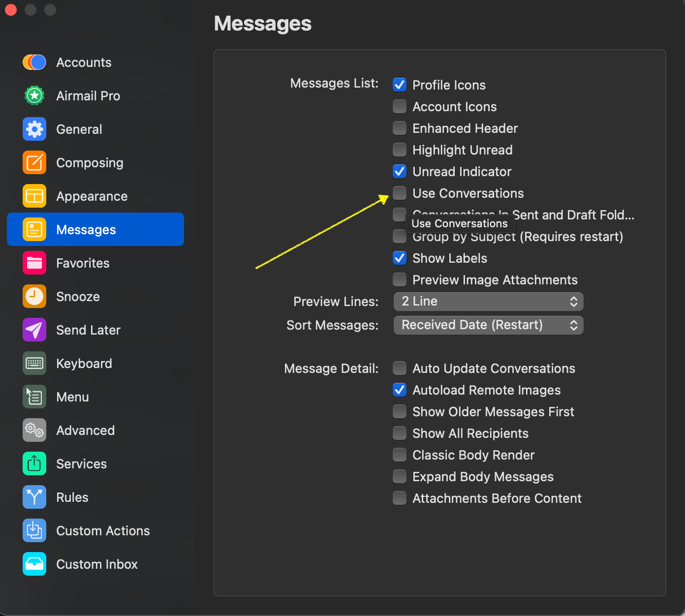Viewport: 685px width, 616px height.
Task: Open the Preview Lines dropdown
Action: point(488,302)
